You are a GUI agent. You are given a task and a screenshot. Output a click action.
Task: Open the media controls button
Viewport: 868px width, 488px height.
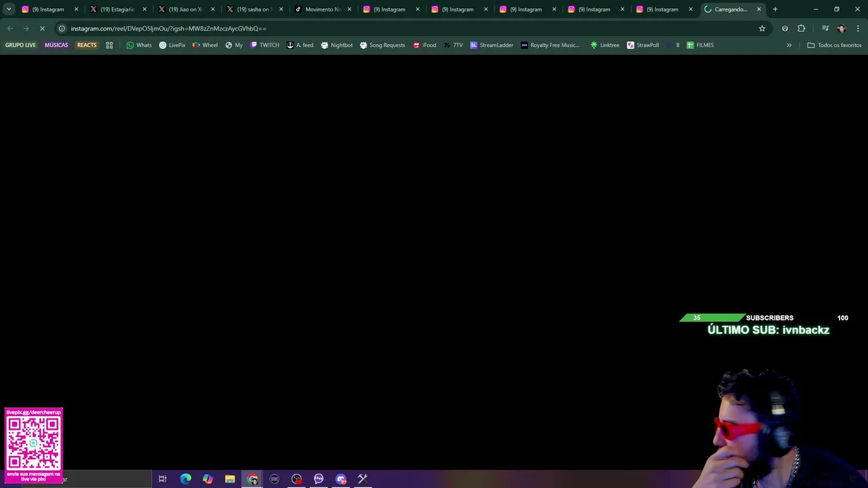[825, 28]
